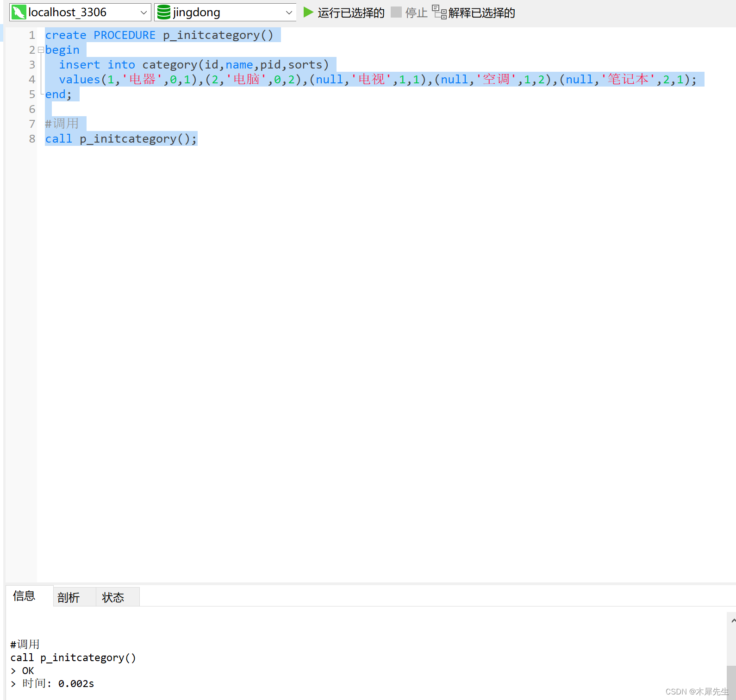Click 'p_initcategory()' on line 1
Image resolution: width=736 pixels, height=700 pixels.
(x=218, y=35)
